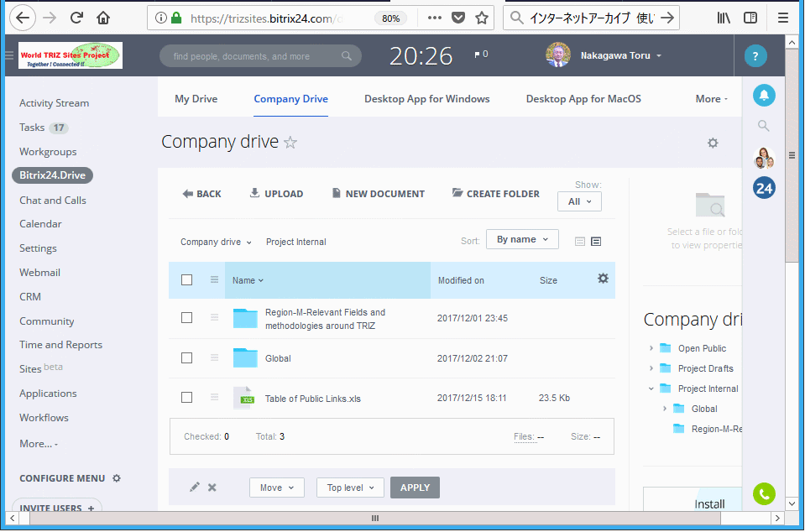
Task: Open Calendar from the left menu
Action: pyautogui.click(x=40, y=224)
